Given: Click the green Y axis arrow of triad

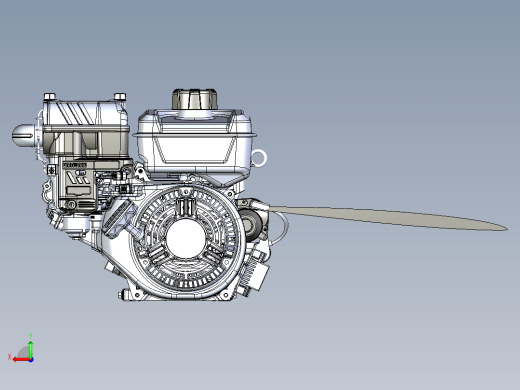Looking at the screenshot, I should (x=30, y=349).
